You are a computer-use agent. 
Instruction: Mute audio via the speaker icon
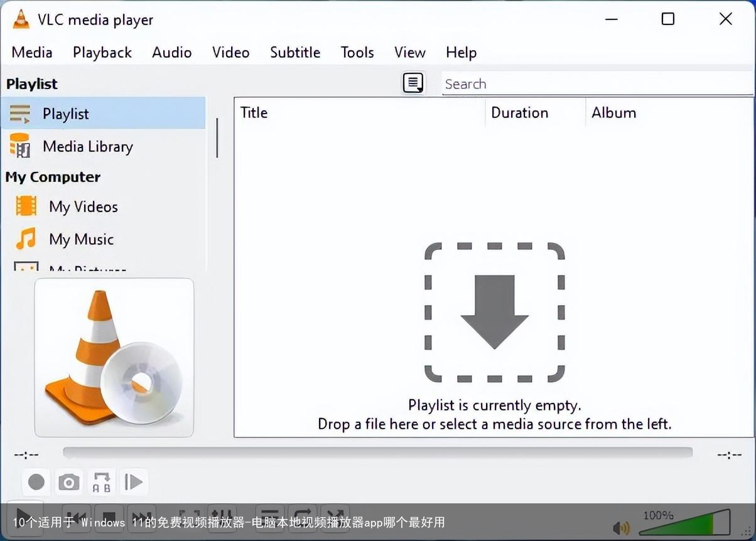coord(620,527)
